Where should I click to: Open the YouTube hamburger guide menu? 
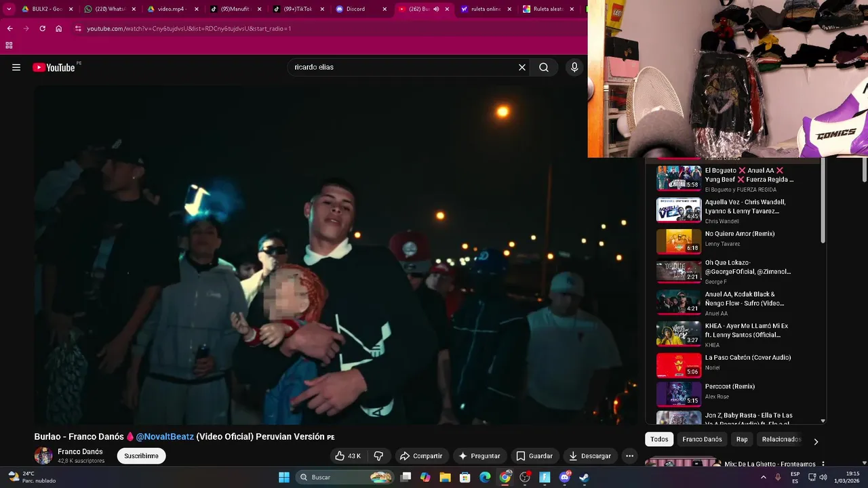[16, 67]
